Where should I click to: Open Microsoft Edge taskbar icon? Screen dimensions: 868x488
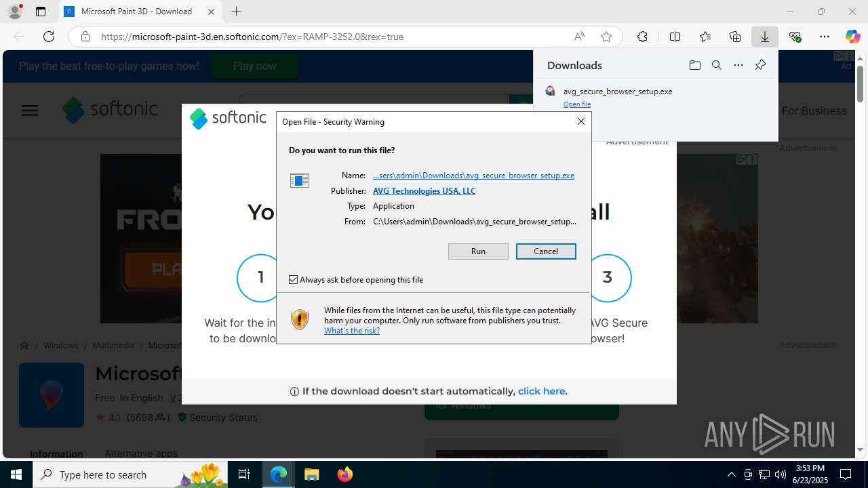tap(279, 474)
